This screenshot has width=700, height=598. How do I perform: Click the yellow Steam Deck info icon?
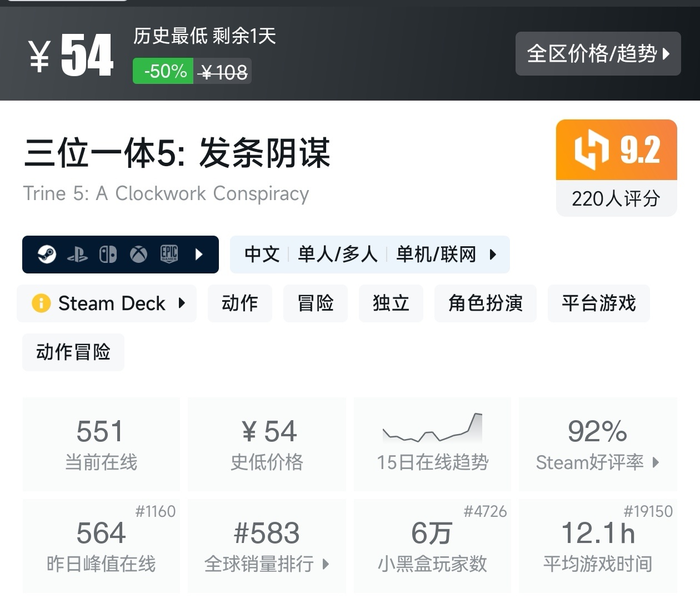click(41, 303)
